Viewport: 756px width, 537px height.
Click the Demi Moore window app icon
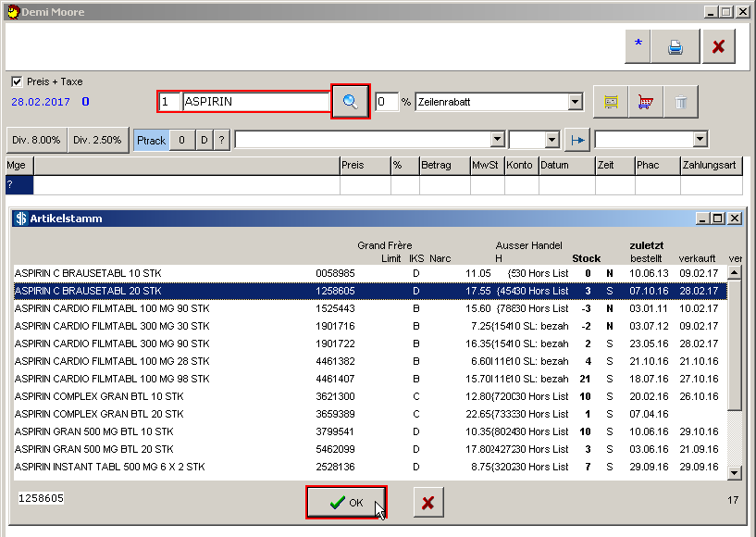[x=13, y=12]
